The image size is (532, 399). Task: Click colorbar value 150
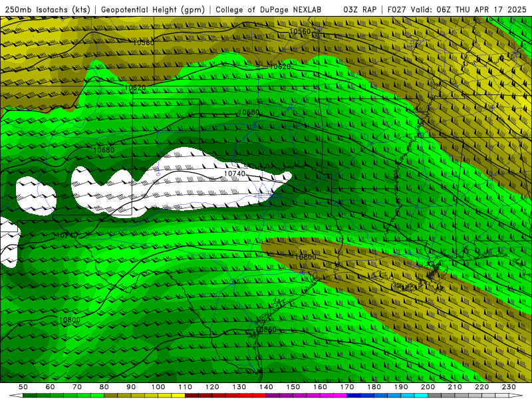click(293, 387)
